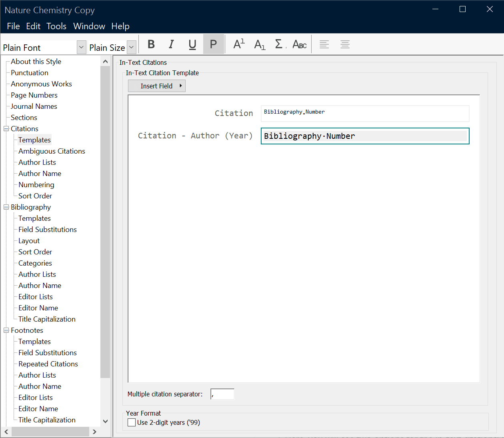This screenshot has width=504, height=438.
Task: Insert Symbol using sigma icon
Action: click(x=280, y=44)
